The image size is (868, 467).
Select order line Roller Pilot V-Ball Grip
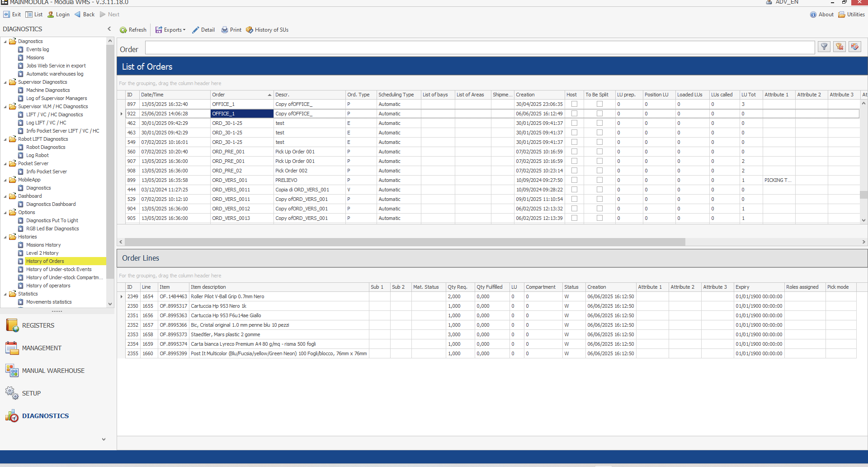(491, 296)
